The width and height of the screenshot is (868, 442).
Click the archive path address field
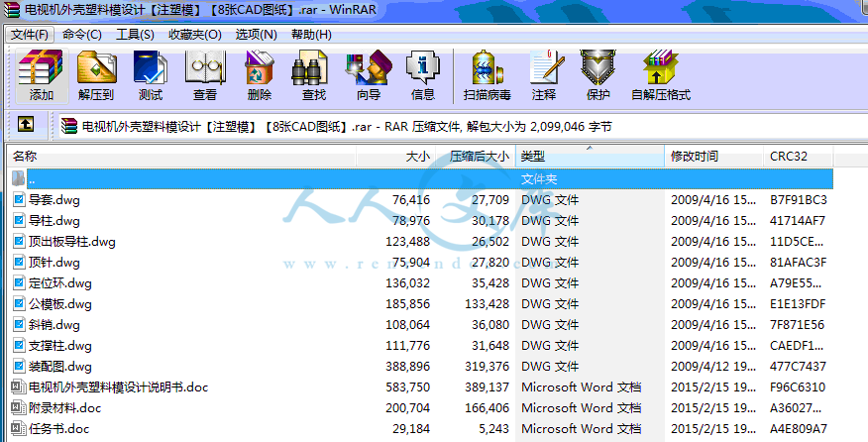tap(462, 126)
